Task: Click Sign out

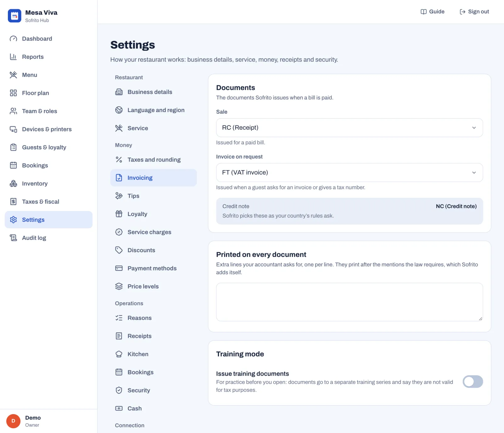Action: pyautogui.click(x=474, y=12)
